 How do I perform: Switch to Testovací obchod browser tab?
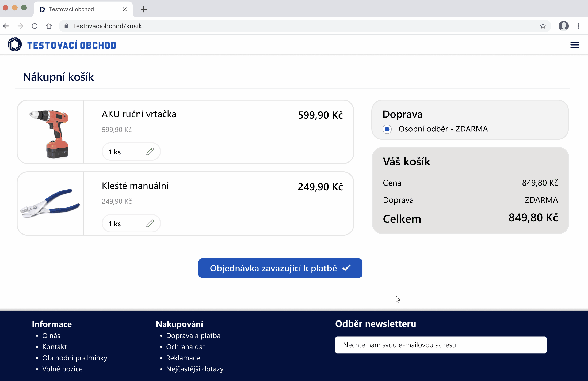pos(83,9)
